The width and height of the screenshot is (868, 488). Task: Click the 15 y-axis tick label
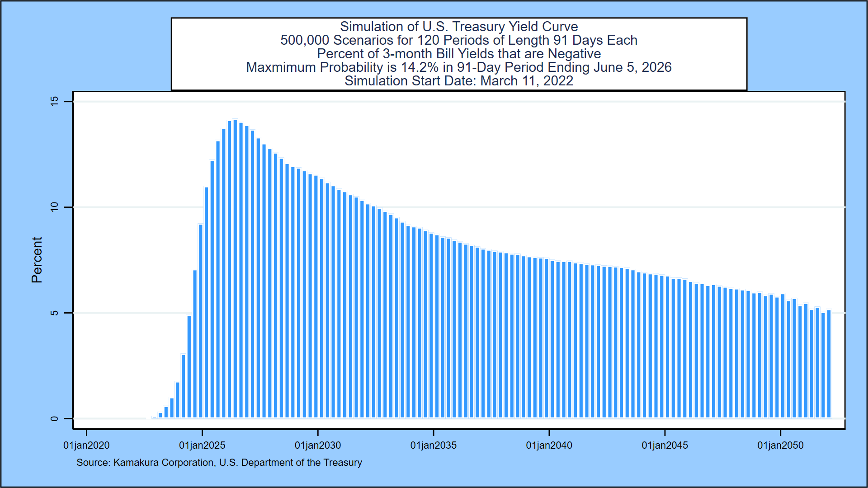pyautogui.click(x=55, y=101)
